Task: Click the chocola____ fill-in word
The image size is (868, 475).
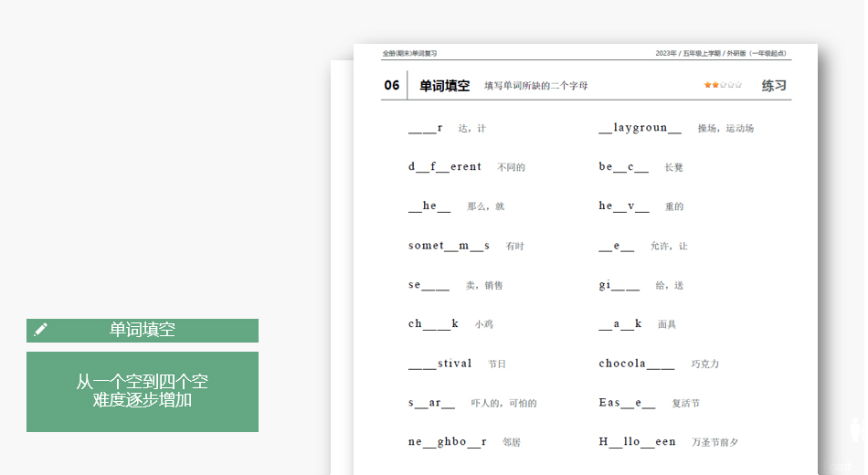Action: click(636, 364)
